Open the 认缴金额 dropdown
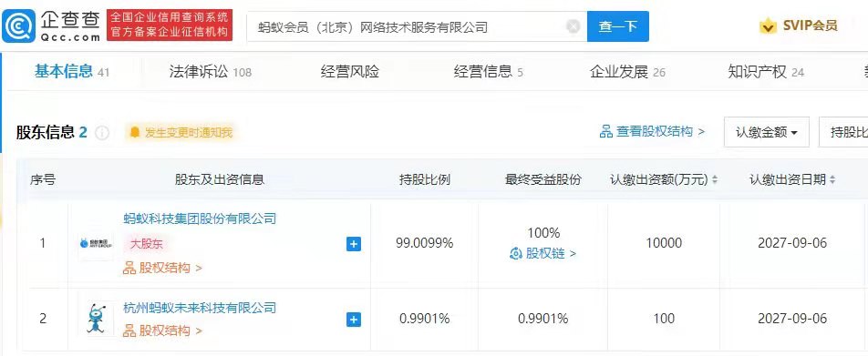 click(x=767, y=133)
